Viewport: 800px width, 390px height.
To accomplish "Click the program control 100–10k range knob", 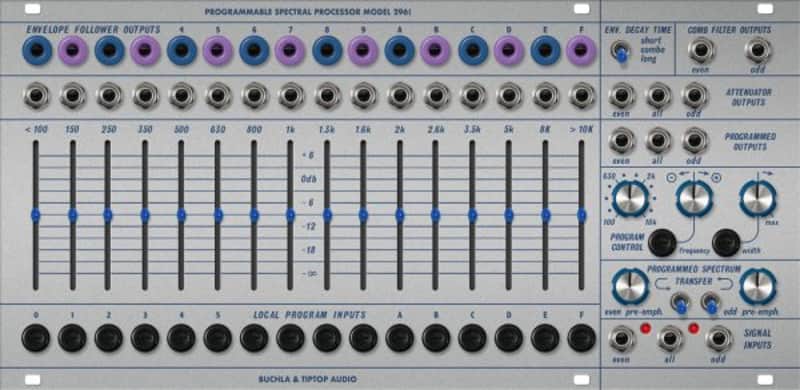I will pos(631,199).
